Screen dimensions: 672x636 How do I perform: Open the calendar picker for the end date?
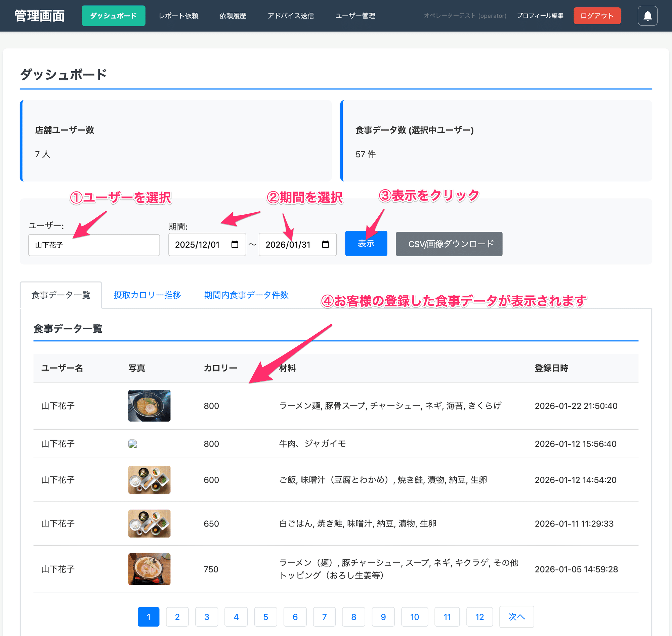tap(325, 244)
